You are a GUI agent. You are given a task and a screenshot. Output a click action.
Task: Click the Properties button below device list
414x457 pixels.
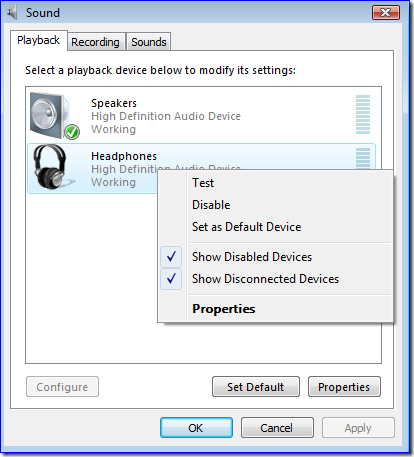tap(344, 387)
